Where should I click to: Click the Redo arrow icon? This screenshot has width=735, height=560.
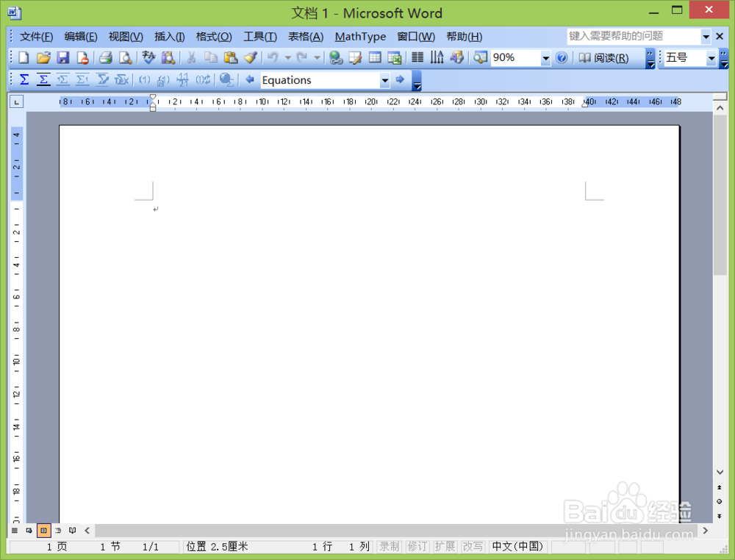click(302, 57)
